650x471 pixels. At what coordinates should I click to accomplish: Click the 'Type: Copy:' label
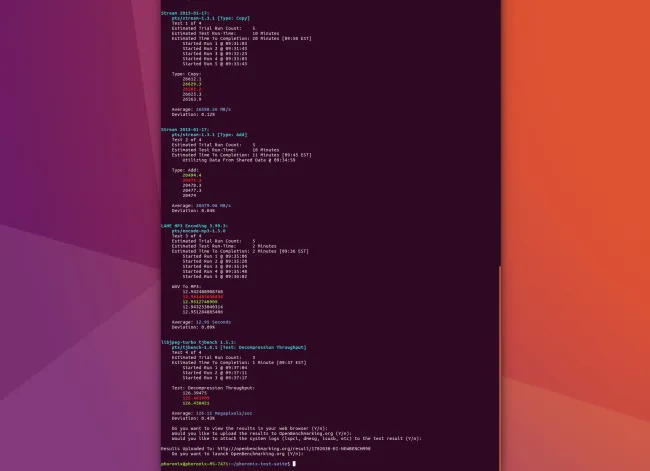point(187,74)
